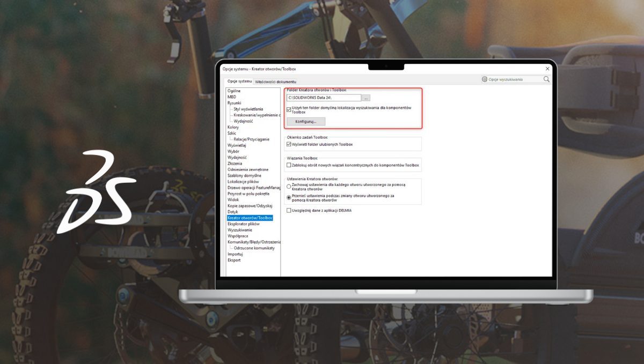This screenshot has height=364, width=644.
Task: Click the folder path field C:\SOLIDWORKS Data 24\
Action: coord(324,98)
